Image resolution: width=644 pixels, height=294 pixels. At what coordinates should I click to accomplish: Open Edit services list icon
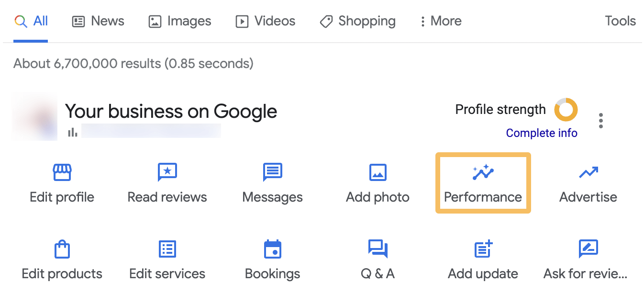pyautogui.click(x=167, y=249)
